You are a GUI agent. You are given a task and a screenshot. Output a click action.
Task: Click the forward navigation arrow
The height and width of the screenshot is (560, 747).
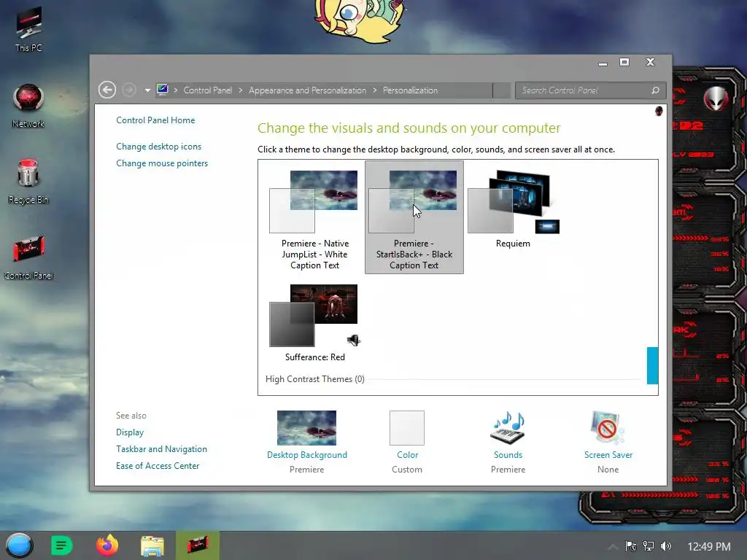pos(128,90)
